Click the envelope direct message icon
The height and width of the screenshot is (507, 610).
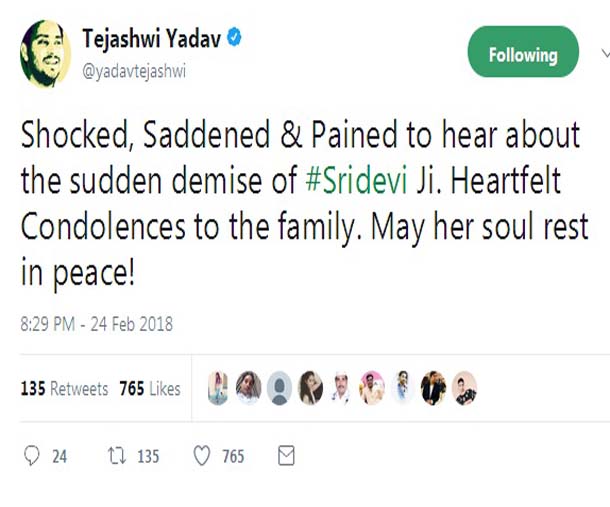pyautogui.click(x=286, y=456)
